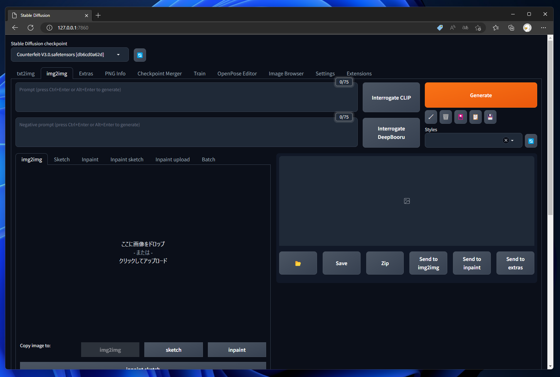Refresh the checkpoint list with blue icon
Screen dimensions: 560x377
click(140, 55)
